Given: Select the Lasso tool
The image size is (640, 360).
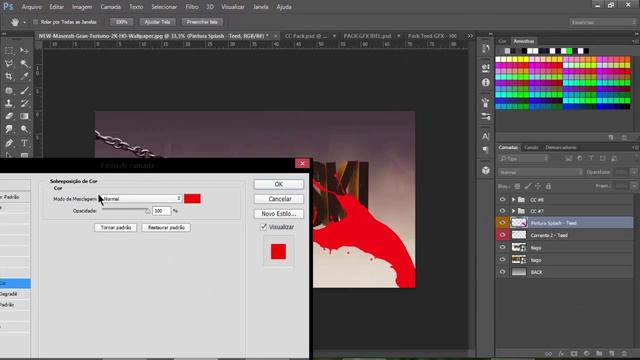Looking at the screenshot, I should [x=9, y=64].
